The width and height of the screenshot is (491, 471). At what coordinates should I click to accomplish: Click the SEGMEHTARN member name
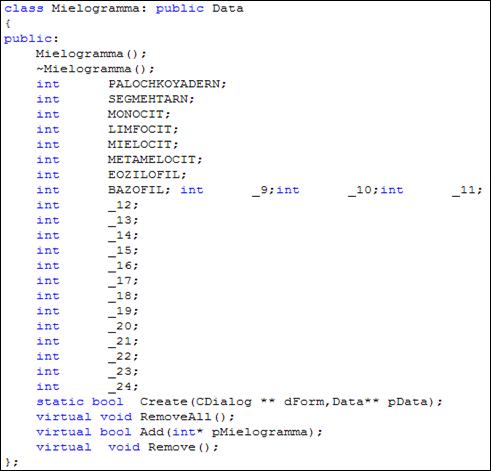148,99
